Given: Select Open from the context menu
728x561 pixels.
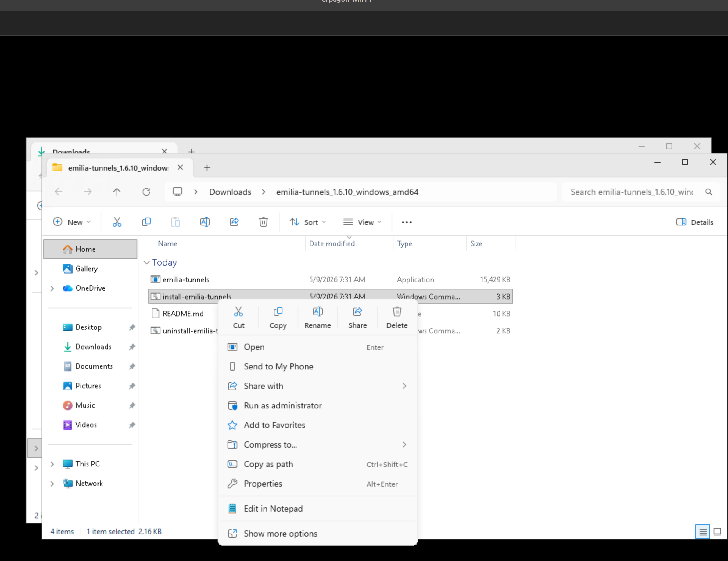Looking at the screenshot, I should coord(317,347).
